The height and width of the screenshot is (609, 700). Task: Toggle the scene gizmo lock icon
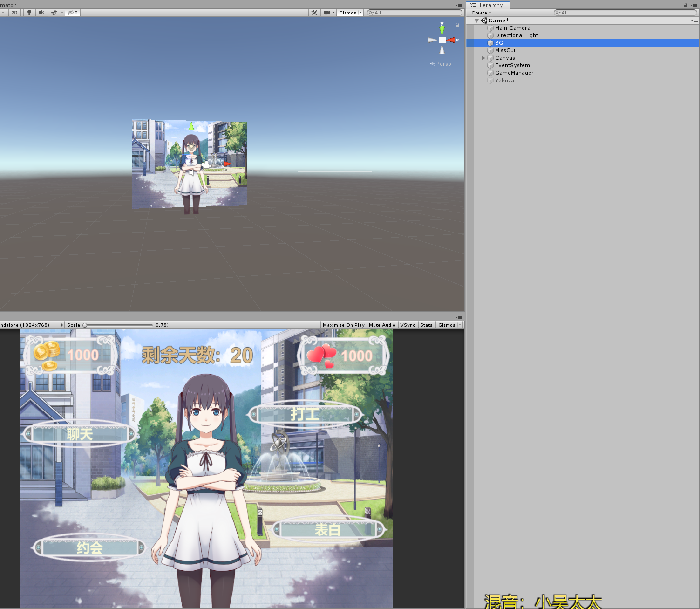[457, 25]
